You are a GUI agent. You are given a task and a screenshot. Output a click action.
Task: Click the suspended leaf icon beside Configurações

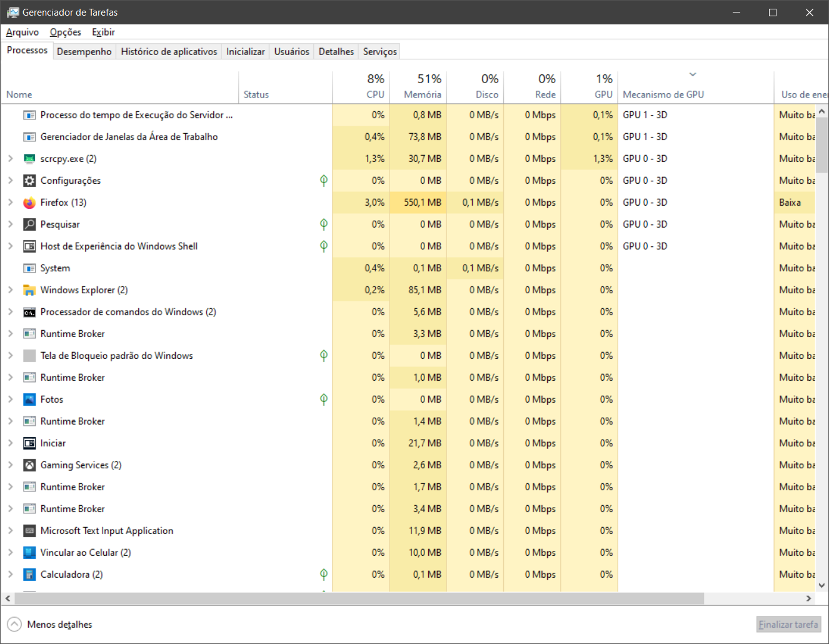pyautogui.click(x=324, y=181)
